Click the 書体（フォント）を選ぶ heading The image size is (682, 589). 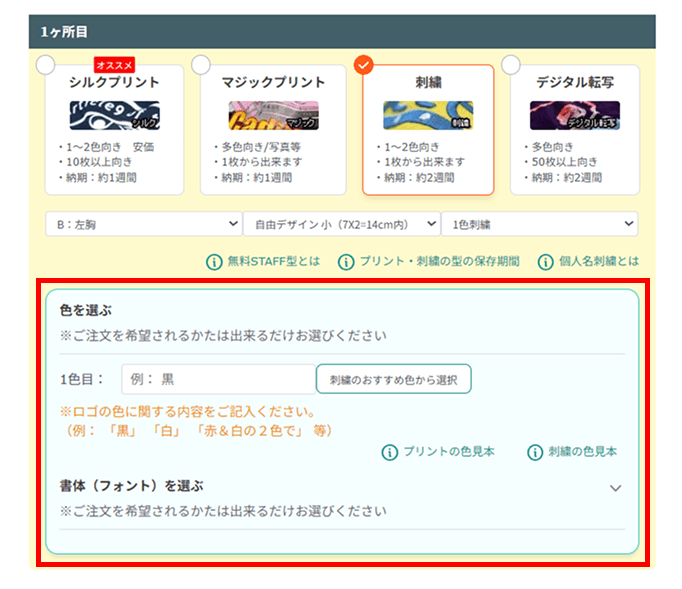tap(131, 486)
